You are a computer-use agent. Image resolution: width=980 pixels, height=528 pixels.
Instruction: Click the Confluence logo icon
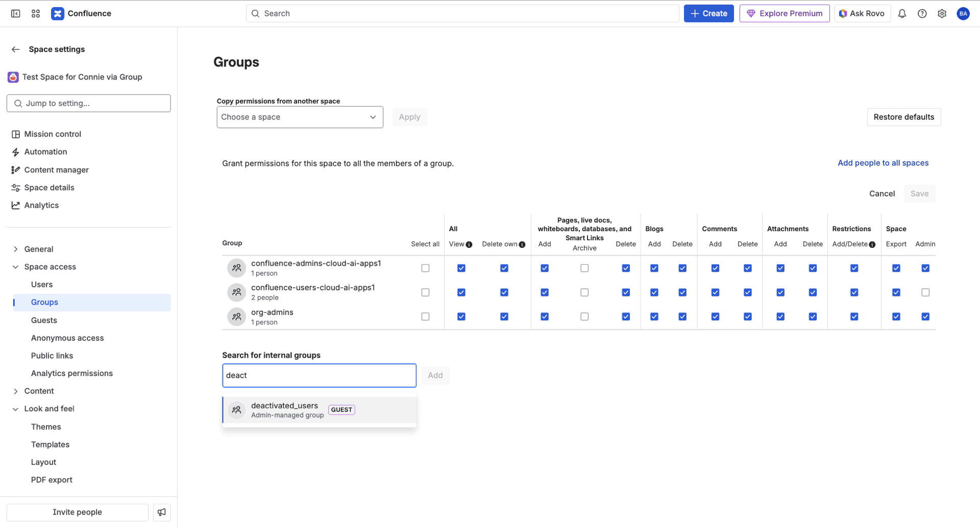(x=57, y=13)
